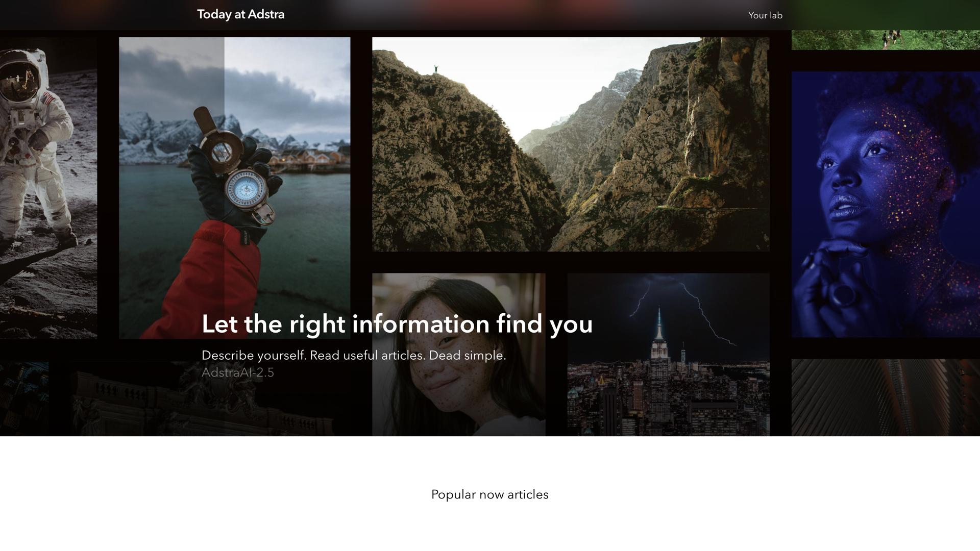Click the Today at Adstra logo
Screen dimensions: 980x551
click(240, 14)
